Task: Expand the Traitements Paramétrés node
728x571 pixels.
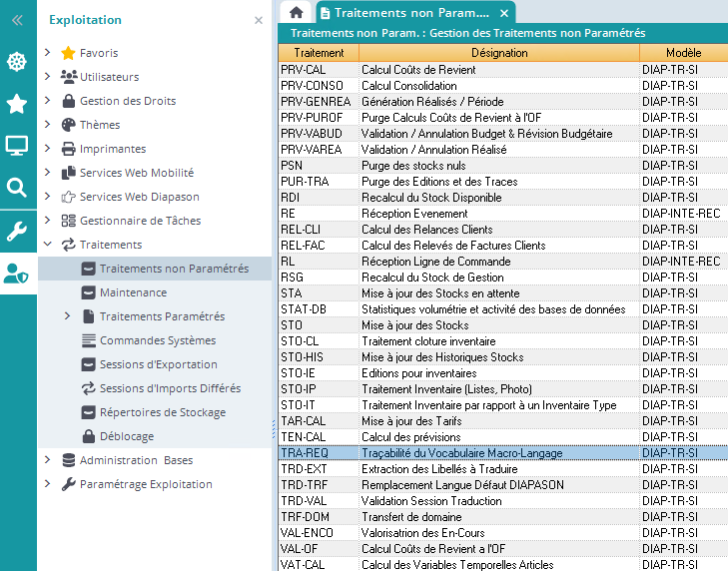Action: (x=67, y=316)
